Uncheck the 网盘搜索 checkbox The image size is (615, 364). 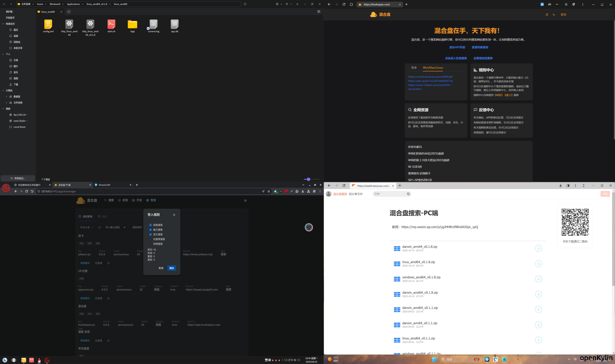click(151, 225)
